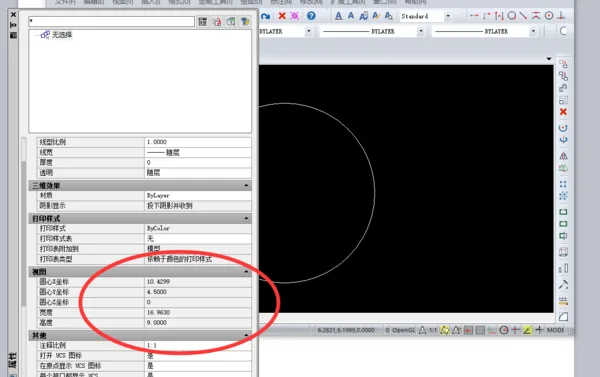
Task: Click the auto-hide pin icon on properties panel
Action: (x=13, y=25)
